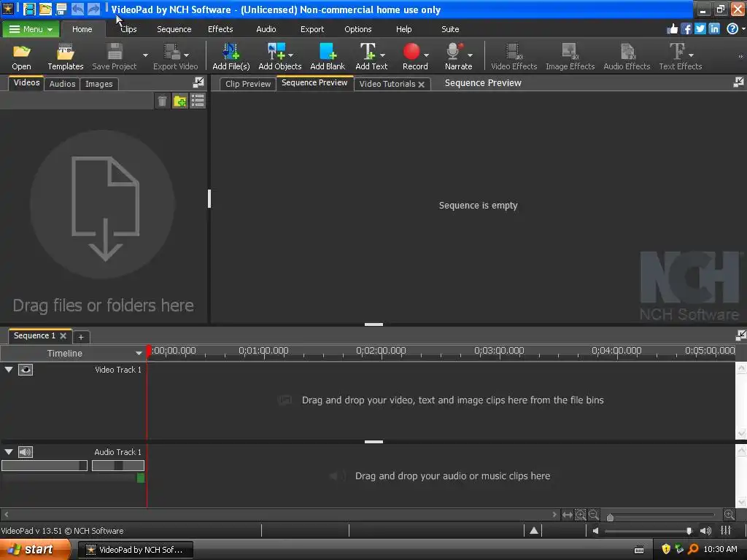Collapse Video Track 1 with triangle
Viewport: 747px width, 560px height.
[9, 370]
